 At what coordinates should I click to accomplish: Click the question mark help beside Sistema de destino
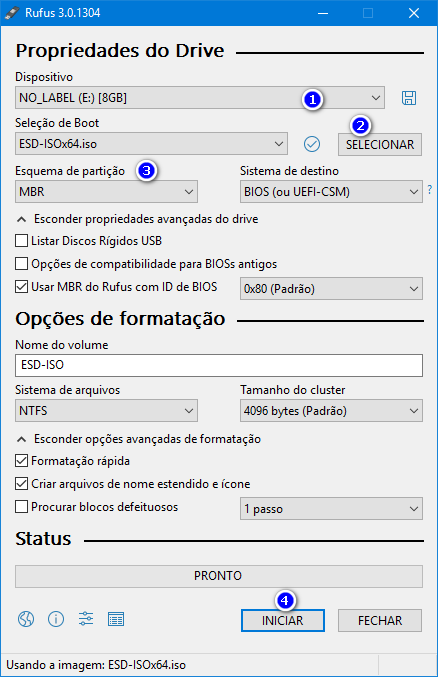point(429,189)
